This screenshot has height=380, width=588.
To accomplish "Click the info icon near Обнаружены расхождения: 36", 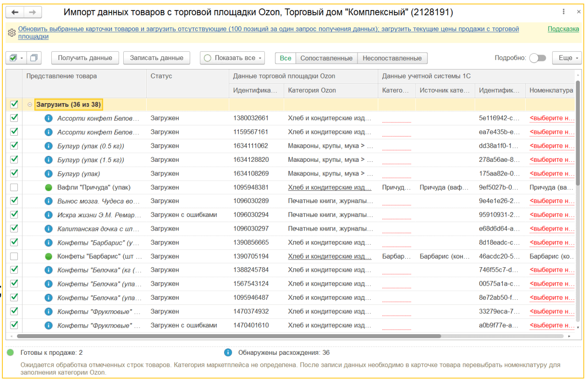I will pos(228,352).
